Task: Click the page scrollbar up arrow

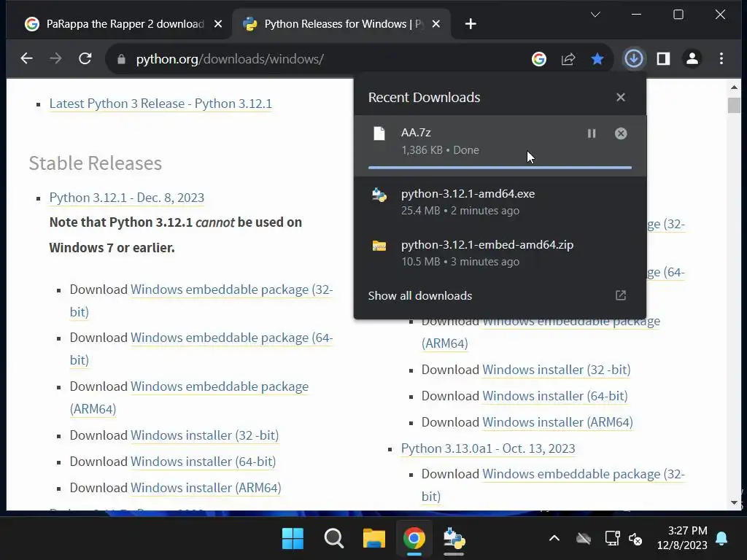Action: click(734, 87)
